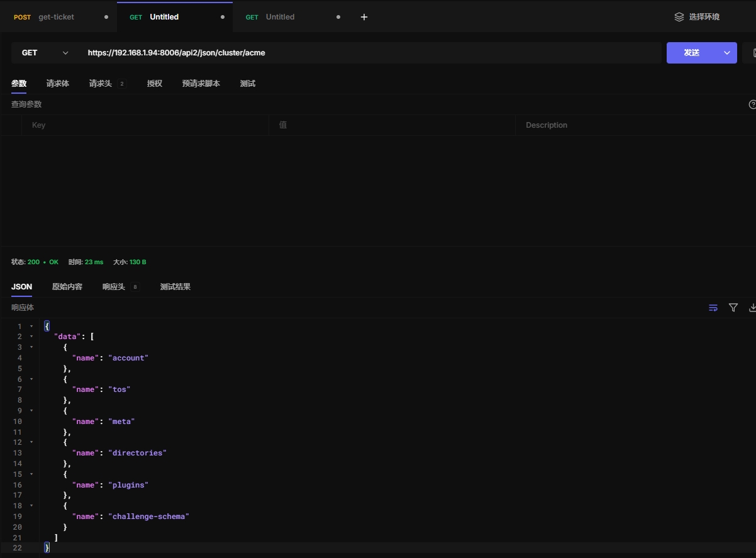This screenshot has width=756, height=558.
Task: Switch to the POST get-ticket tab
Action: pyautogui.click(x=57, y=17)
